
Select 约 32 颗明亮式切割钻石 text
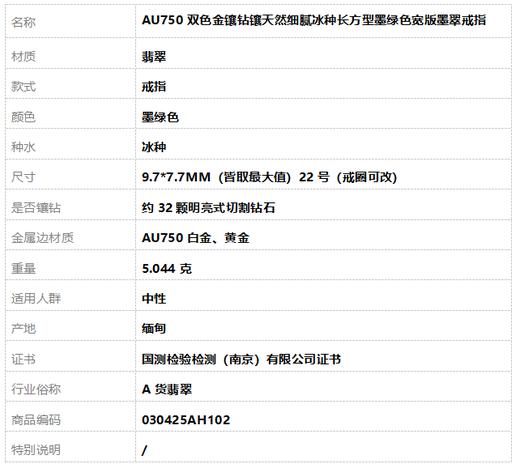(208, 208)
